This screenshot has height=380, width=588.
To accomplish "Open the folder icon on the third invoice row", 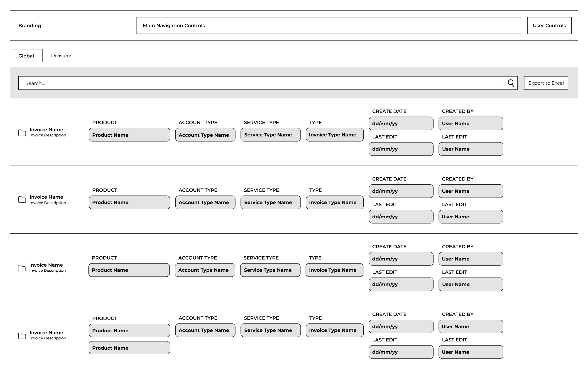I will [22, 268].
